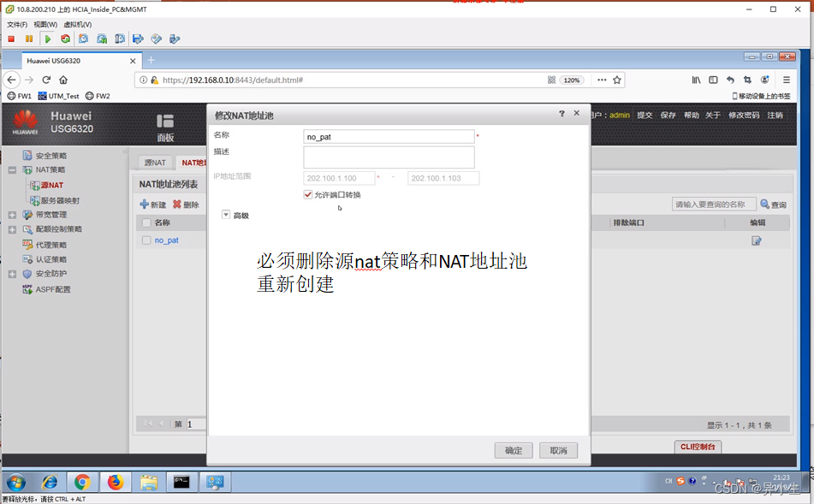Click the 名称 input field
Image resolution: width=814 pixels, height=504 pixels.
(x=389, y=137)
